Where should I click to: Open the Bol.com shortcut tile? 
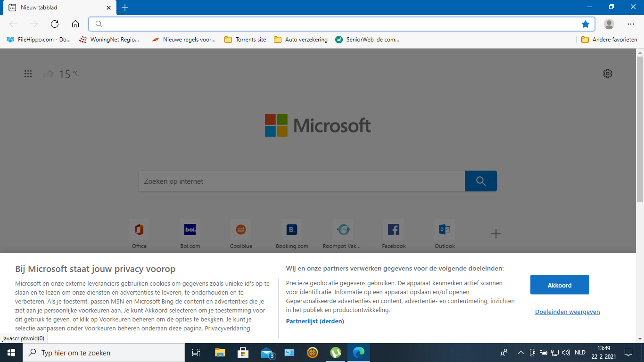pos(190,234)
